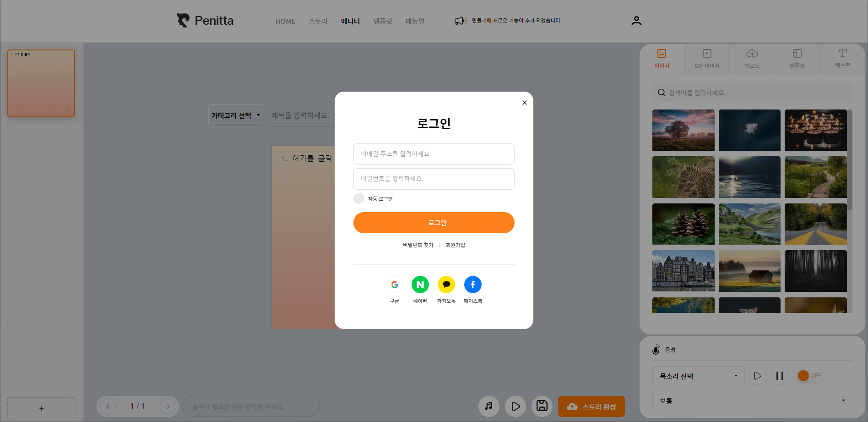Open 매뉴얼 in navigation bar
The width and height of the screenshot is (868, 422).
point(415,21)
